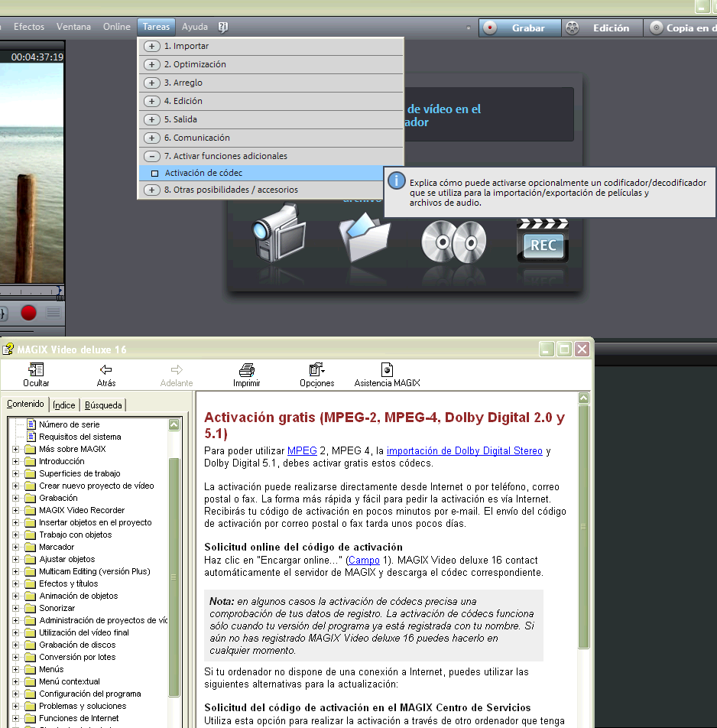Click the Atrás back arrow
The width and height of the screenshot is (717, 728).
click(x=106, y=370)
